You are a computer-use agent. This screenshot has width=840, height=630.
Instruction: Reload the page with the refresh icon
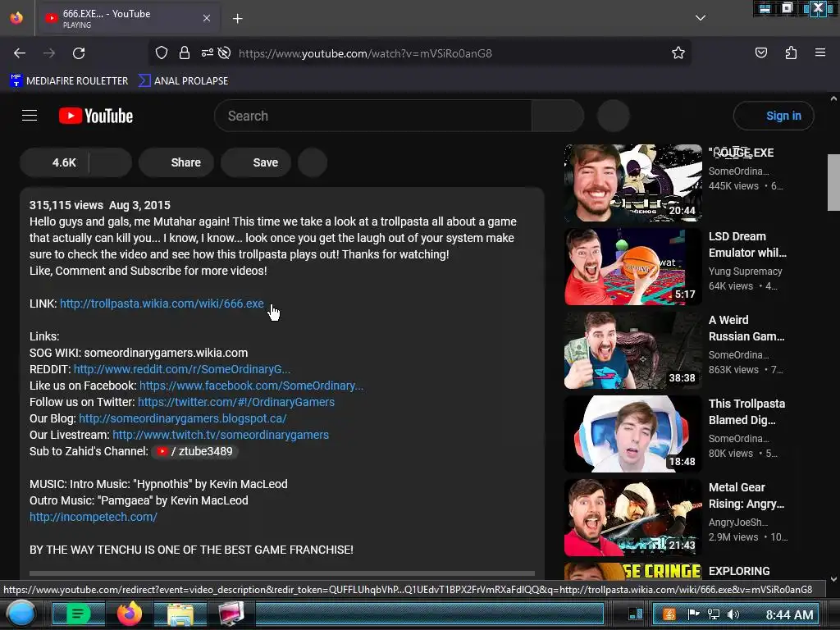tap(79, 53)
